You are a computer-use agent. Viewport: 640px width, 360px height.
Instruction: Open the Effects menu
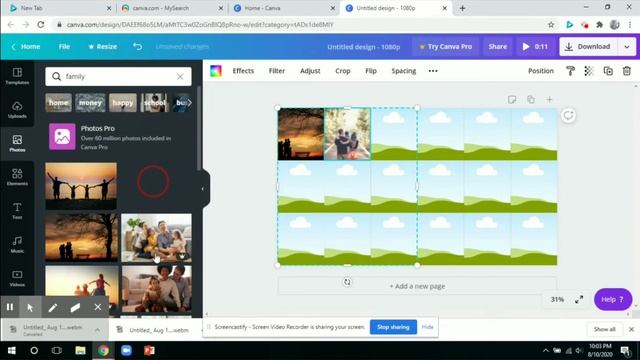[243, 71]
